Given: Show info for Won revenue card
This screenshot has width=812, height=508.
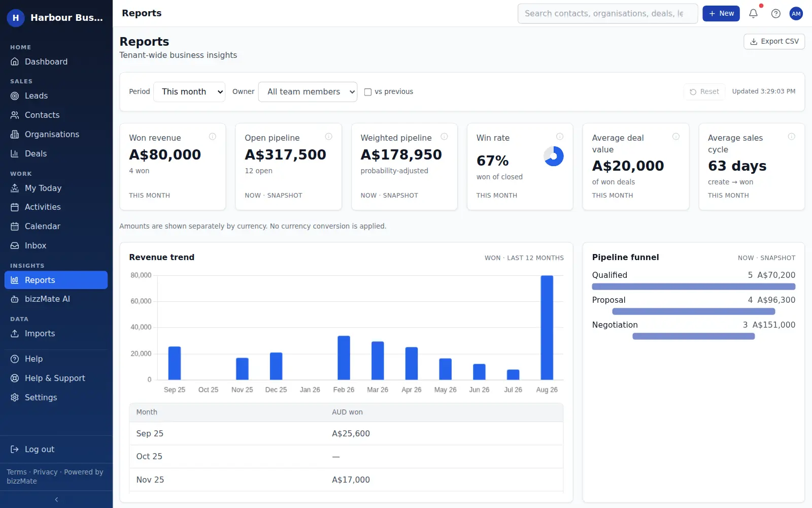Looking at the screenshot, I should click(x=213, y=136).
